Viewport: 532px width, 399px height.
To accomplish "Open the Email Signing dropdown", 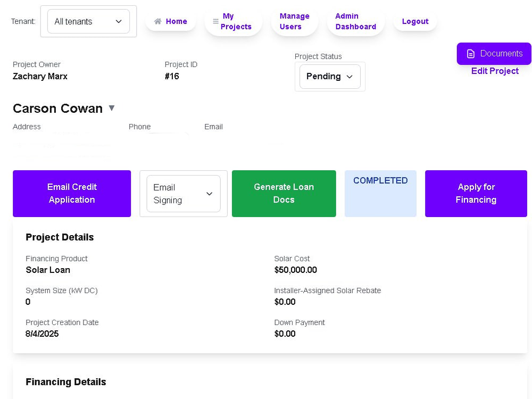I will tap(184, 194).
